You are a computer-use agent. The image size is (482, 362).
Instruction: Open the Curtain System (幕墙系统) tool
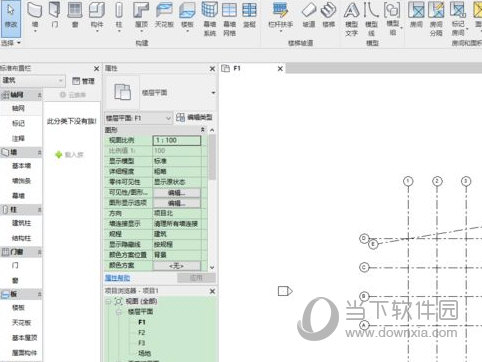point(210,19)
